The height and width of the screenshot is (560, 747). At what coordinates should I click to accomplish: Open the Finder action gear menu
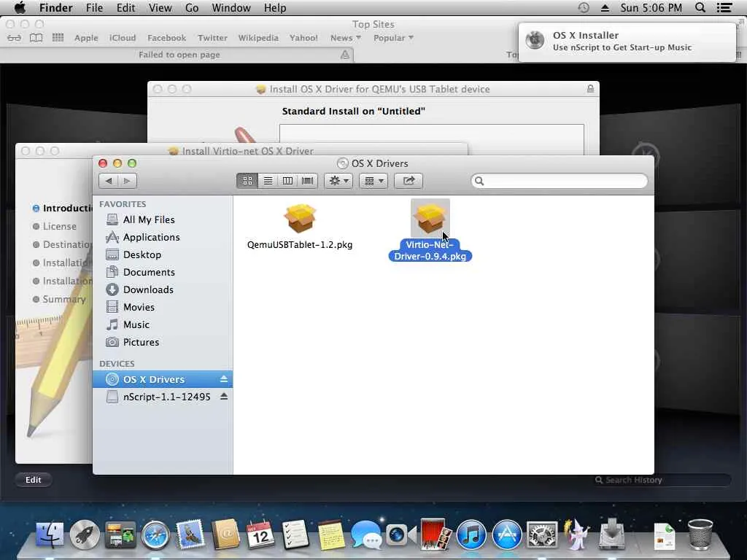coord(338,181)
